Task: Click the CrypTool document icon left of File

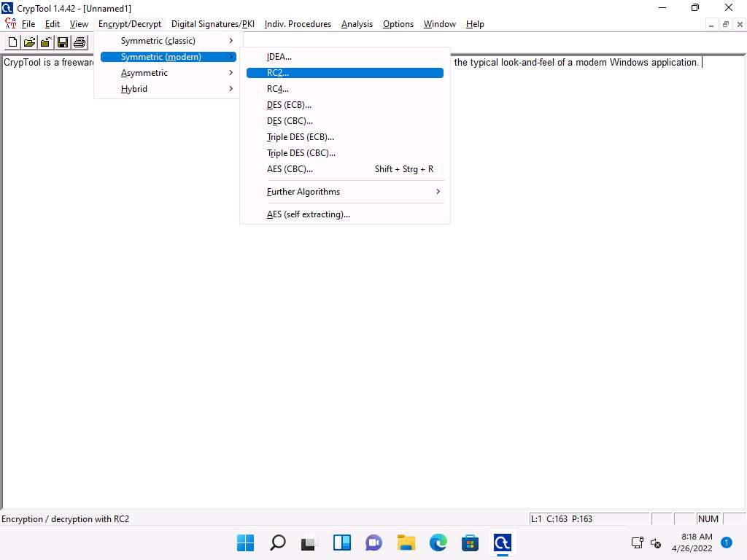Action: [10, 24]
